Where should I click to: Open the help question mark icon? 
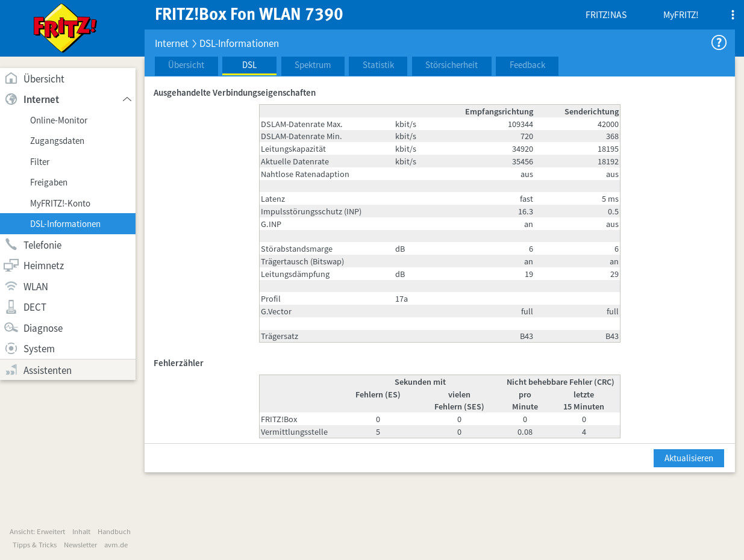pyautogui.click(x=718, y=43)
